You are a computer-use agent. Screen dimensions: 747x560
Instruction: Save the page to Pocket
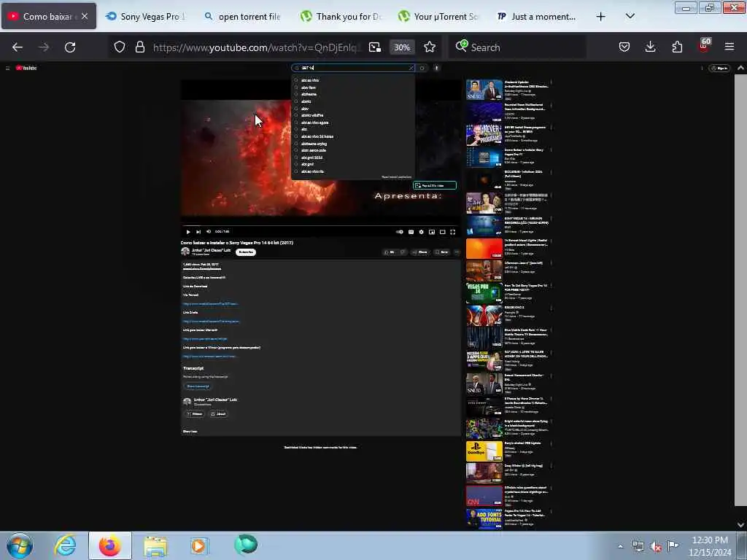624,47
